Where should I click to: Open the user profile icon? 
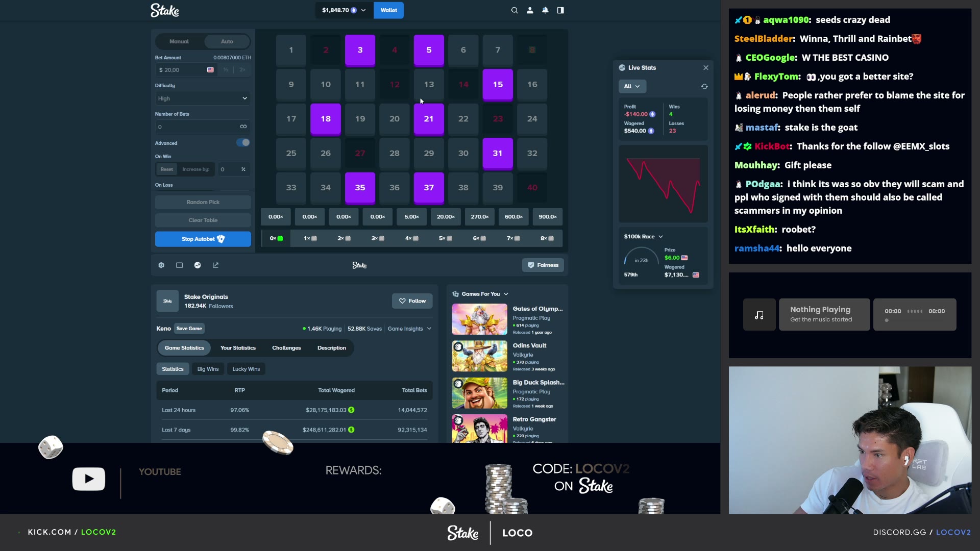(530, 10)
